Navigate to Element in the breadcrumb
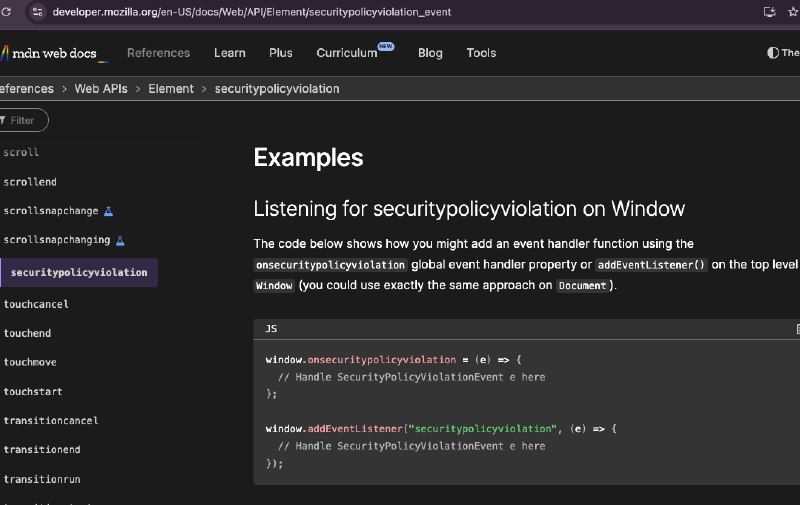The width and height of the screenshot is (800, 505). pyautogui.click(x=171, y=89)
